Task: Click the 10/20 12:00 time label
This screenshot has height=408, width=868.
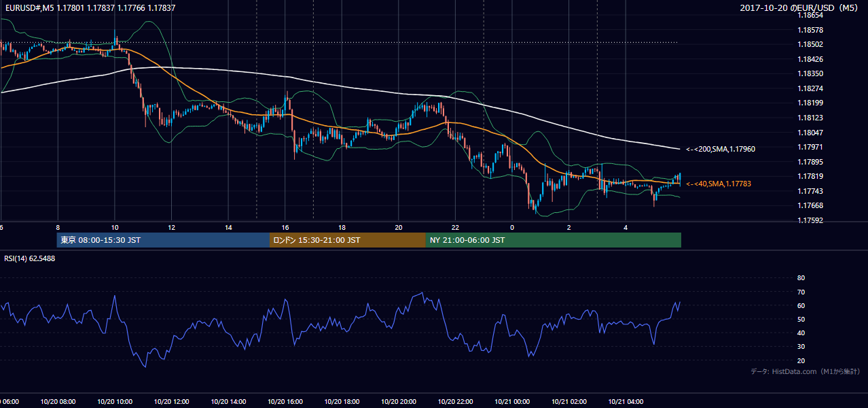Action: (171, 403)
